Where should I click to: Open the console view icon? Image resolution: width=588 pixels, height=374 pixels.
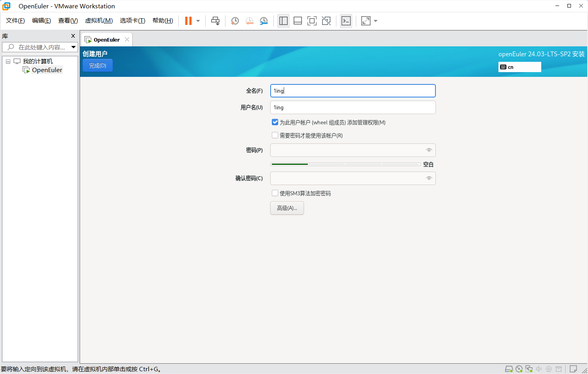[346, 21]
